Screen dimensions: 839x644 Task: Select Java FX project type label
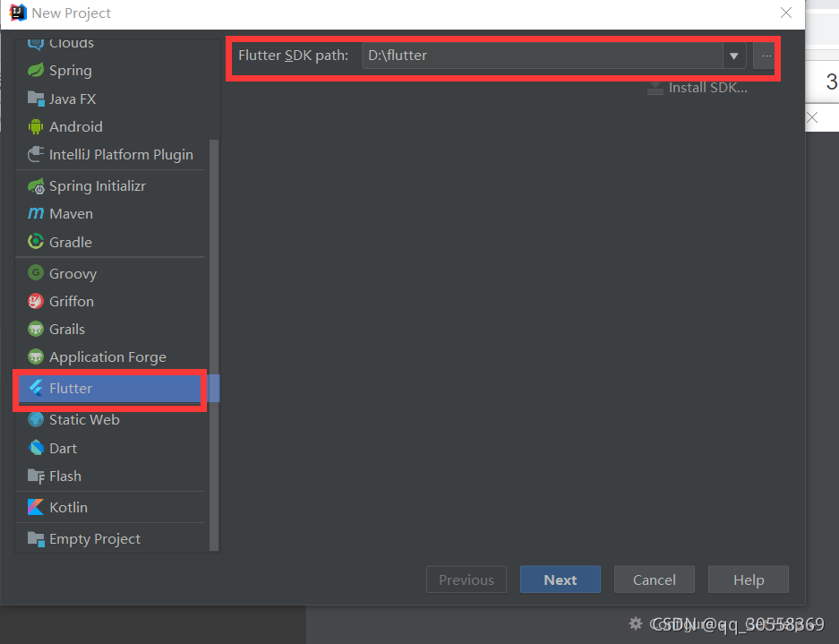pyautogui.click(x=73, y=99)
